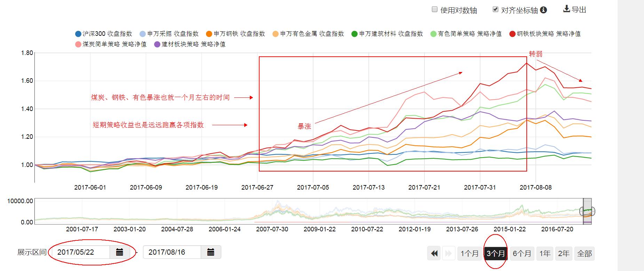644x271 pixels.
Task: Click the y-axis value 1.80
Action: 27,53
